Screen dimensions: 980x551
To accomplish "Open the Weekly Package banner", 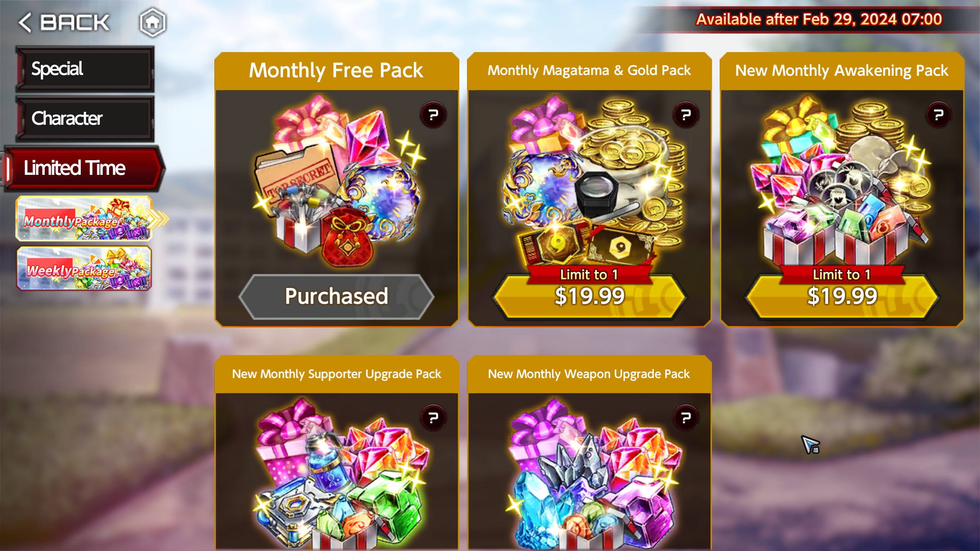I will pos(84,269).
